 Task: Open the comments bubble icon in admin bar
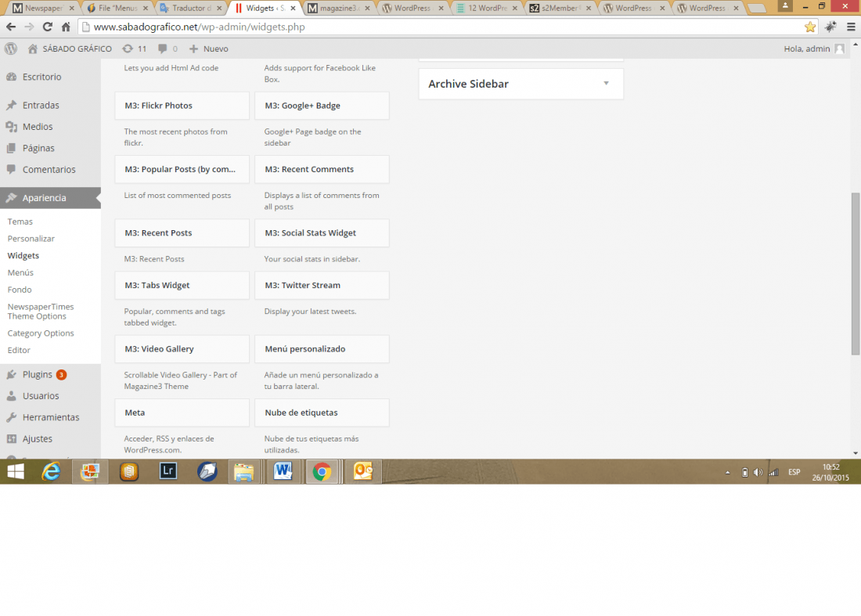[x=163, y=49]
